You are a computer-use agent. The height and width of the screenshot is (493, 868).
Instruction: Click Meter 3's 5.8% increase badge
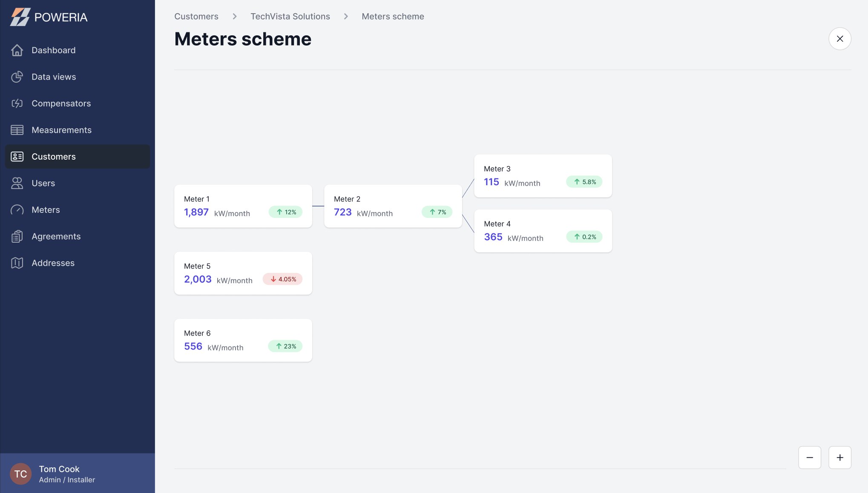tap(584, 182)
